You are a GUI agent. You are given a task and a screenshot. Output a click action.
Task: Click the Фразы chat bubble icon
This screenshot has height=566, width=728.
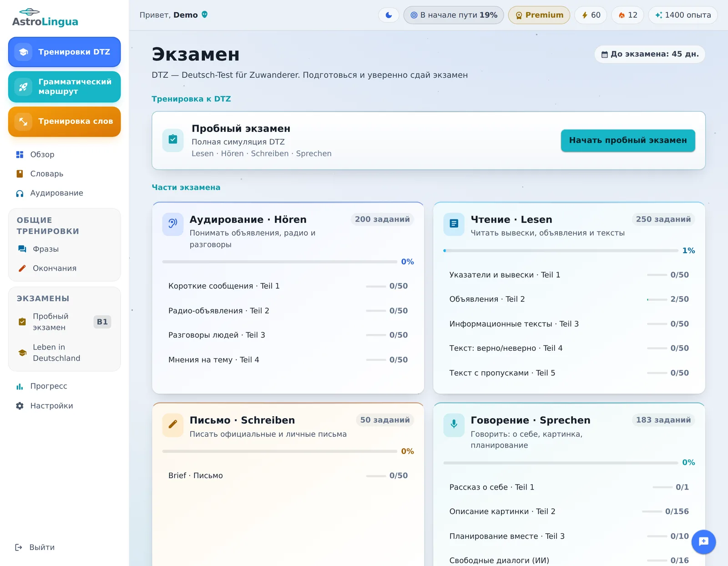(x=22, y=249)
